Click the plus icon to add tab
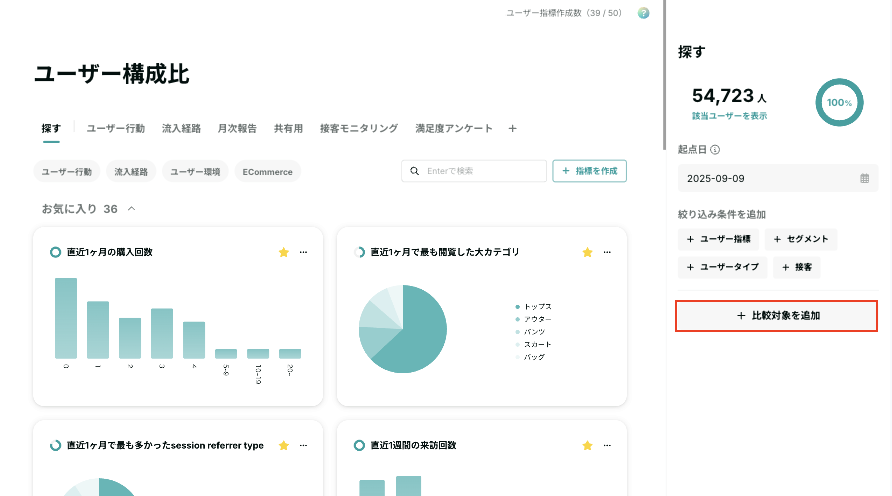 pos(513,129)
